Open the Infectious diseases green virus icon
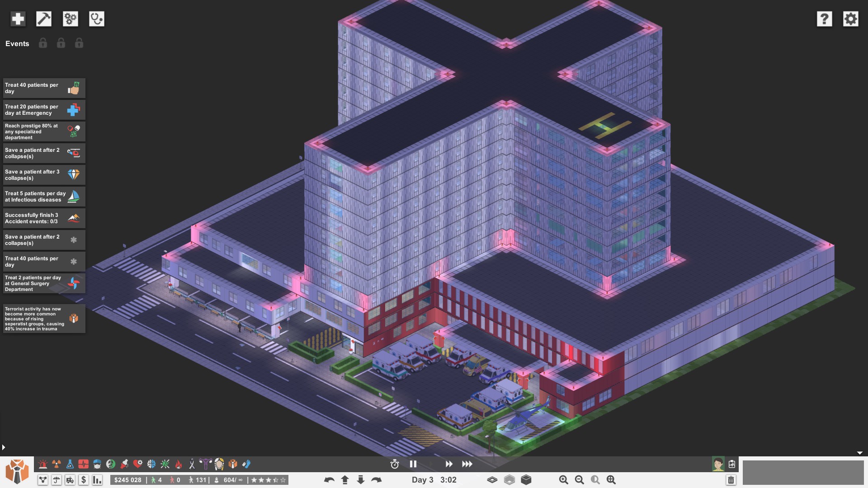Image resolution: width=868 pixels, height=488 pixels. point(165,464)
